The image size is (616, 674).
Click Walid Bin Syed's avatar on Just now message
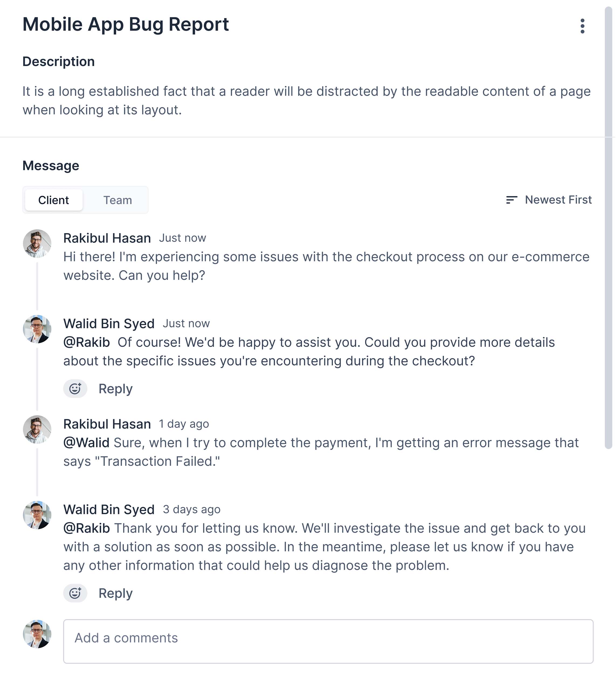coord(37,329)
